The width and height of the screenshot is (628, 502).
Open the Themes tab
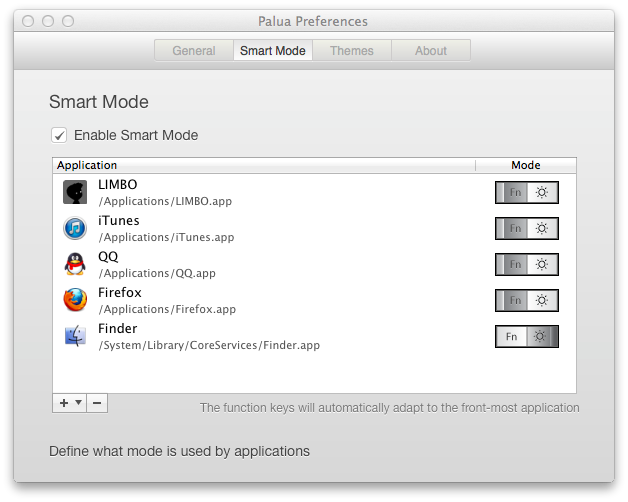[352, 50]
